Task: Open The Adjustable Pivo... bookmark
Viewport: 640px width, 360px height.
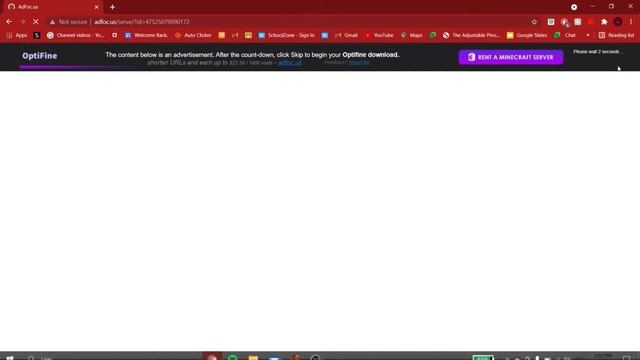Action: 471,36
